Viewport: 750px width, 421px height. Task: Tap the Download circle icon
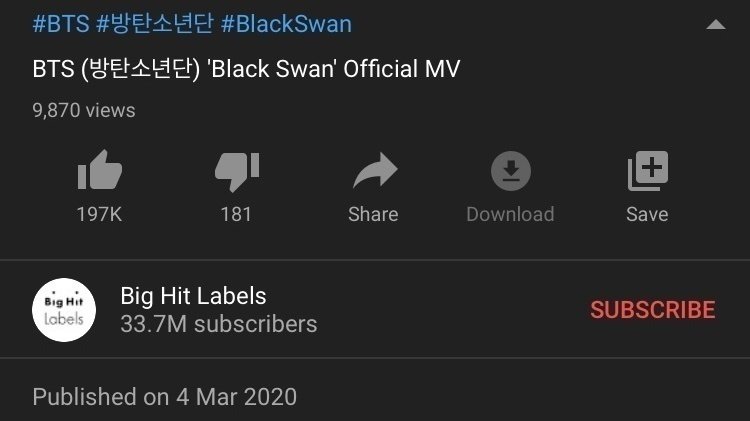click(x=511, y=171)
